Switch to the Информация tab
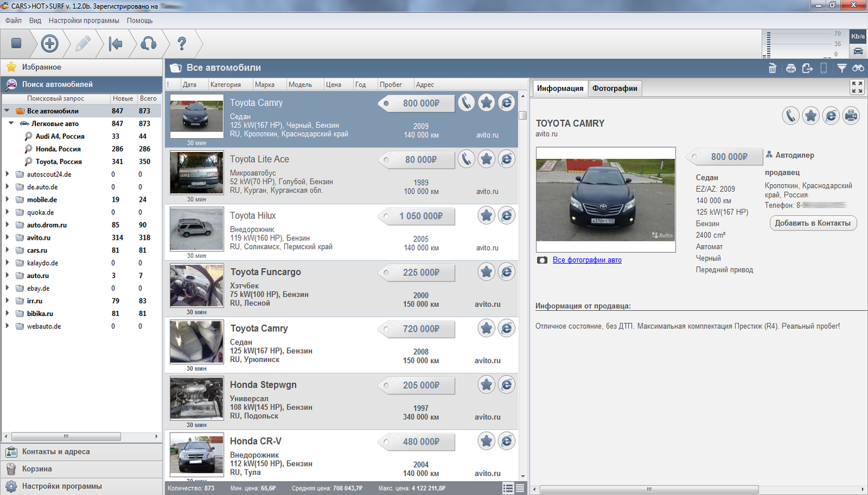The image size is (868, 495). pyautogui.click(x=560, y=88)
